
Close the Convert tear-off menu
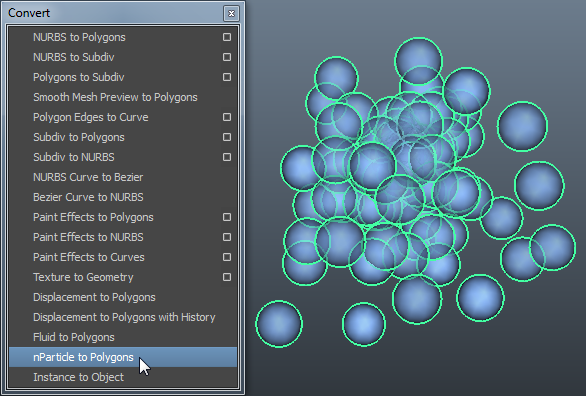[231, 13]
